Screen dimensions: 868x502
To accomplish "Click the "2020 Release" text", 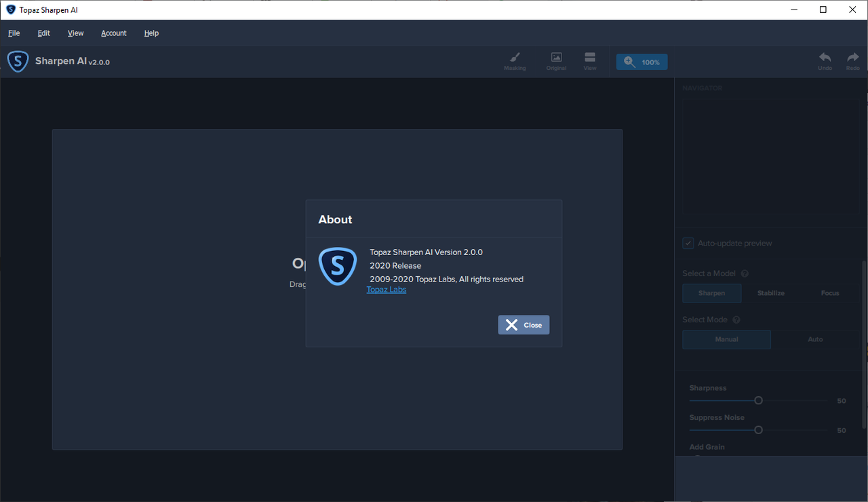I will (x=395, y=266).
